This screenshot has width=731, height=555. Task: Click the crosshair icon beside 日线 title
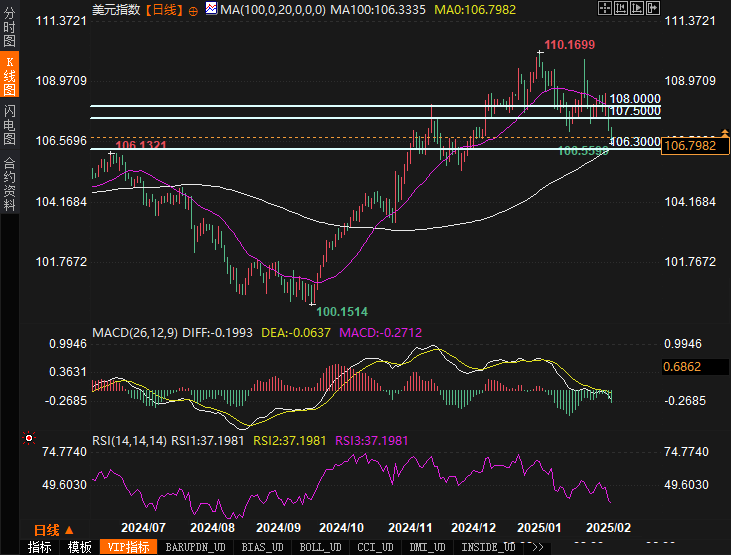coord(192,9)
